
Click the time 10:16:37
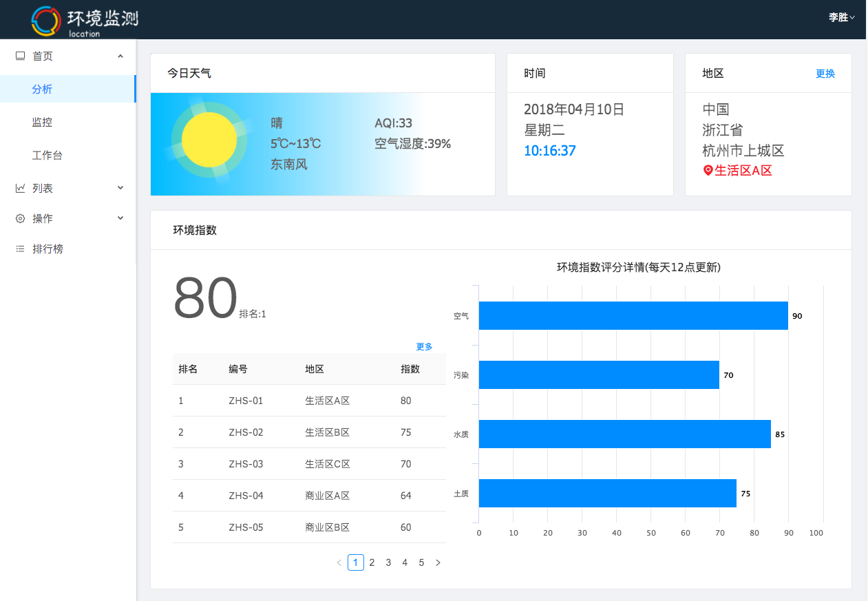click(550, 150)
